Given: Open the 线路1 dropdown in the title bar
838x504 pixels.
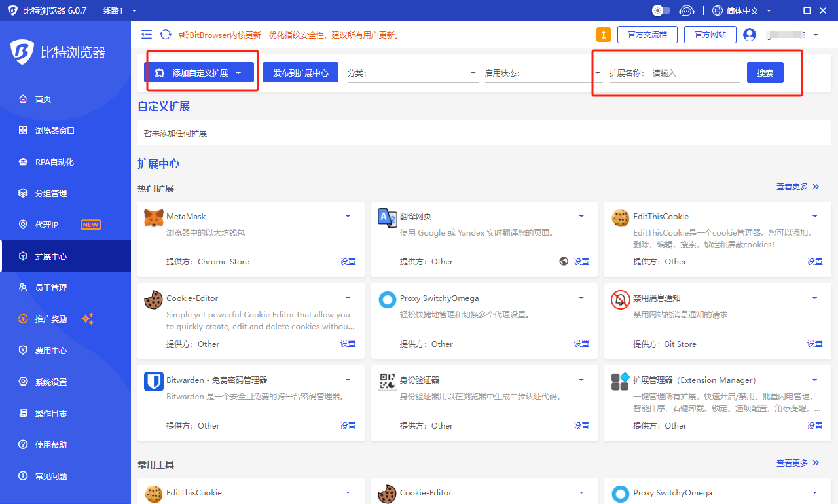Looking at the screenshot, I should (120, 10).
